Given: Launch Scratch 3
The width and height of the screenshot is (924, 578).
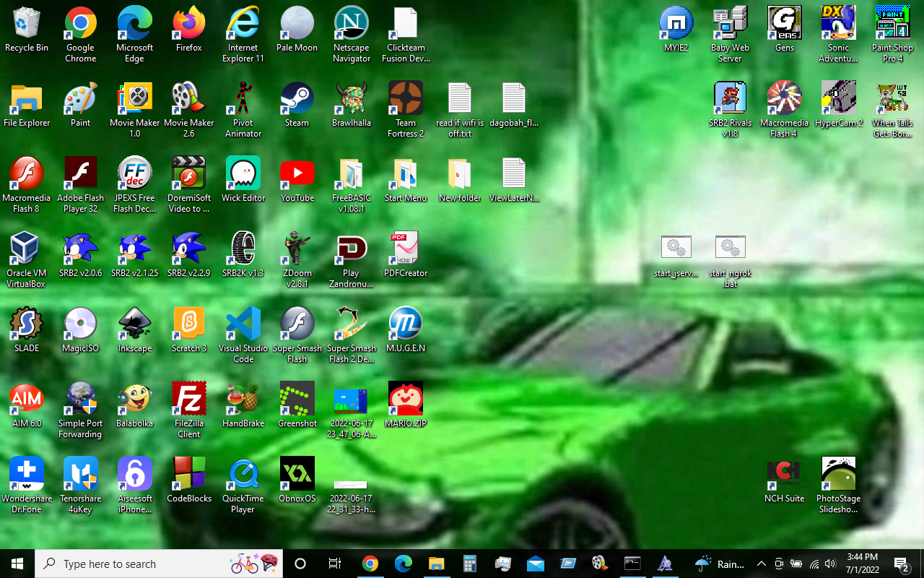Looking at the screenshot, I should 189,329.
